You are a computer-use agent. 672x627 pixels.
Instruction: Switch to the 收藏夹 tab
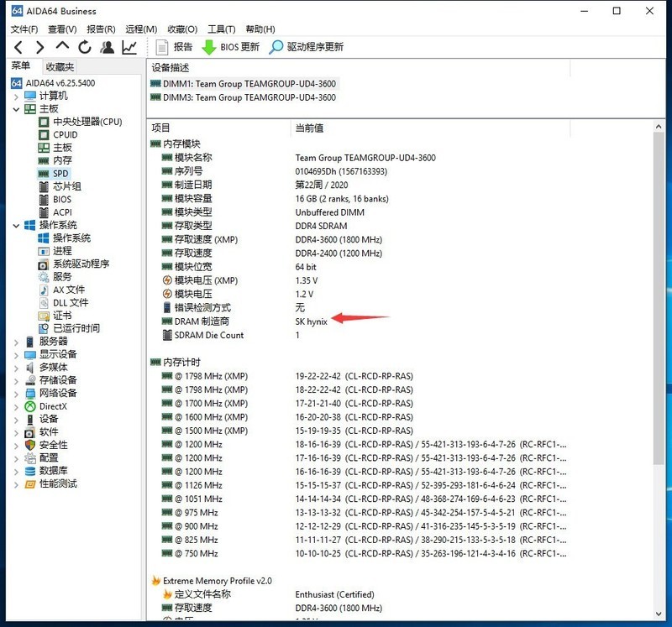tap(60, 67)
